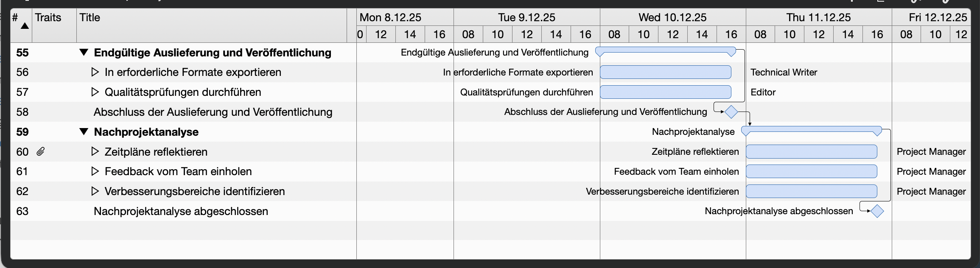Click the "Title" column header

90,17
